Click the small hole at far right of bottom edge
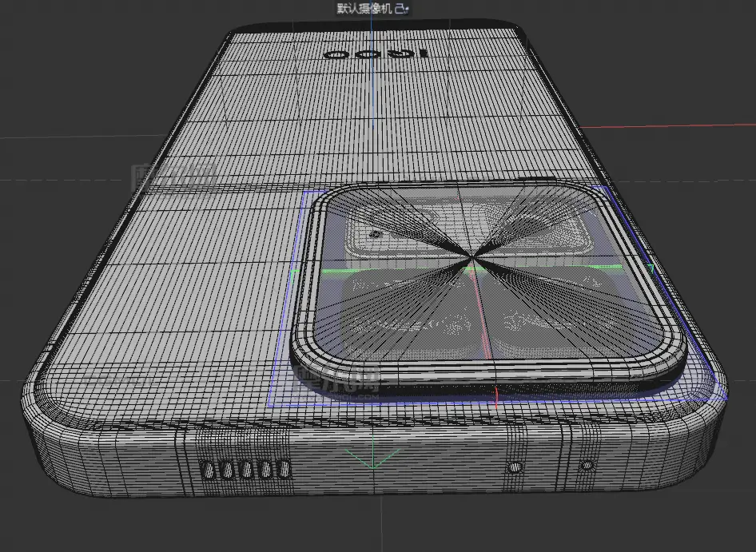 pos(588,464)
